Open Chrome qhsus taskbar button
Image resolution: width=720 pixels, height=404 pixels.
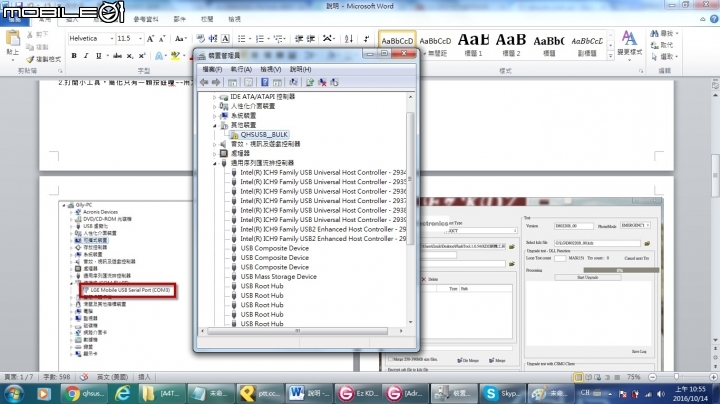tap(84, 393)
